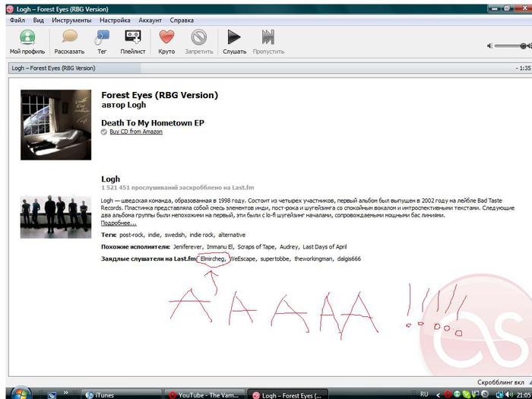Click the Death To My Hometown EP title
The image size is (532, 399).
(x=153, y=123)
